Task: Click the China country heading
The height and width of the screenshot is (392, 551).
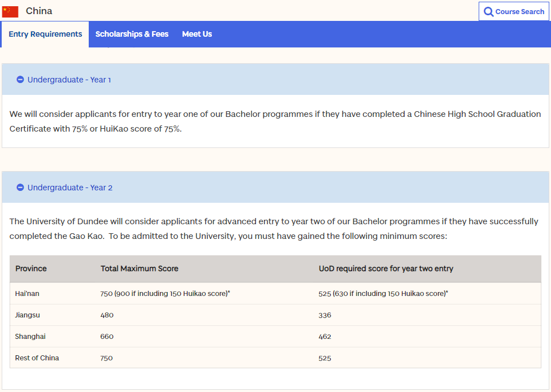Action: [x=39, y=11]
